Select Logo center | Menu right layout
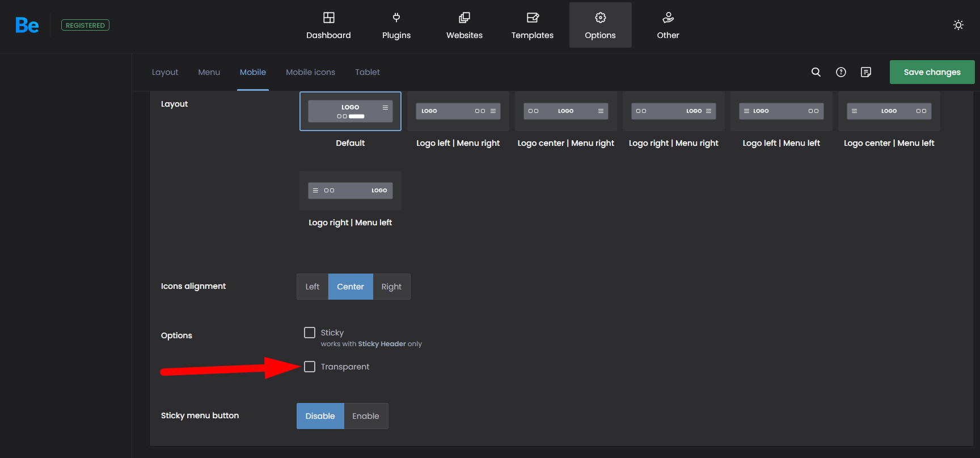Image resolution: width=980 pixels, height=458 pixels. coord(565,111)
